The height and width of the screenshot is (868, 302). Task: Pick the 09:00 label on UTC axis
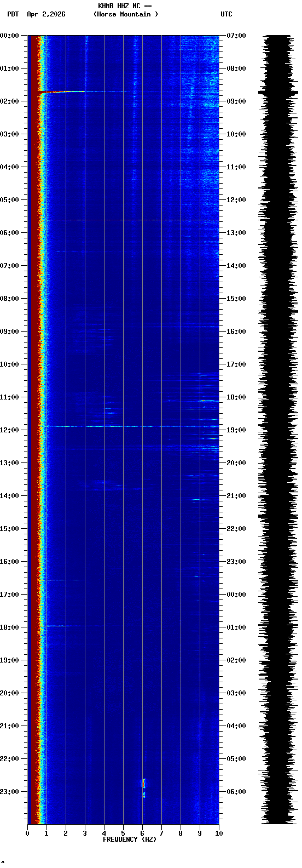tap(236, 101)
